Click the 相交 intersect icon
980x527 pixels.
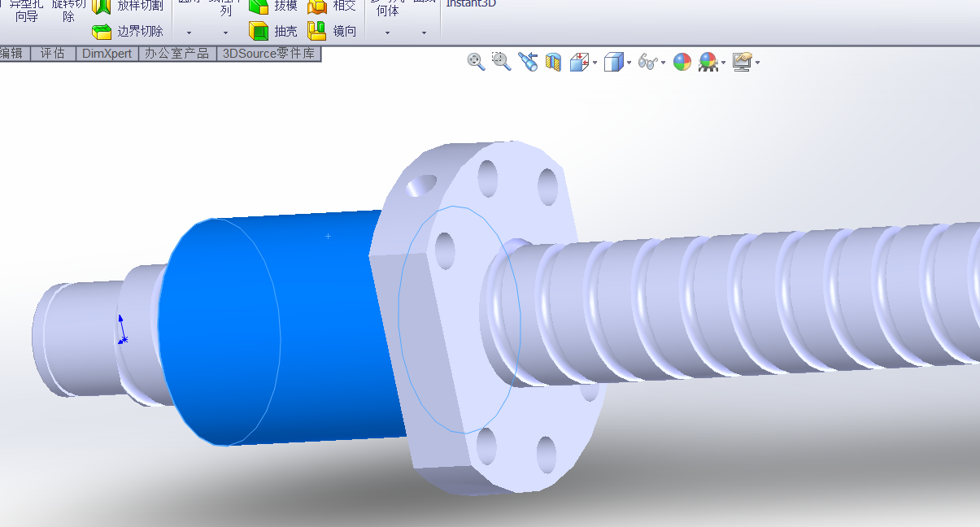[x=317, y=7]
